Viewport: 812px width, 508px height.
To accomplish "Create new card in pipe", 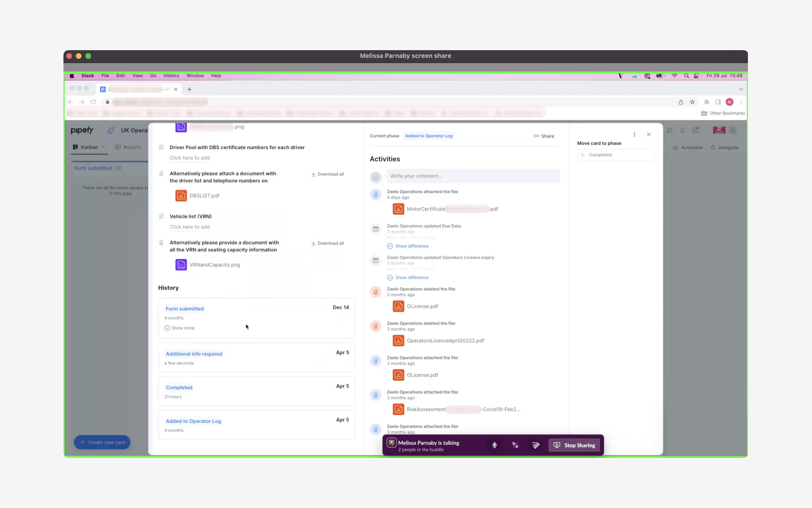I will pos(102,443).
